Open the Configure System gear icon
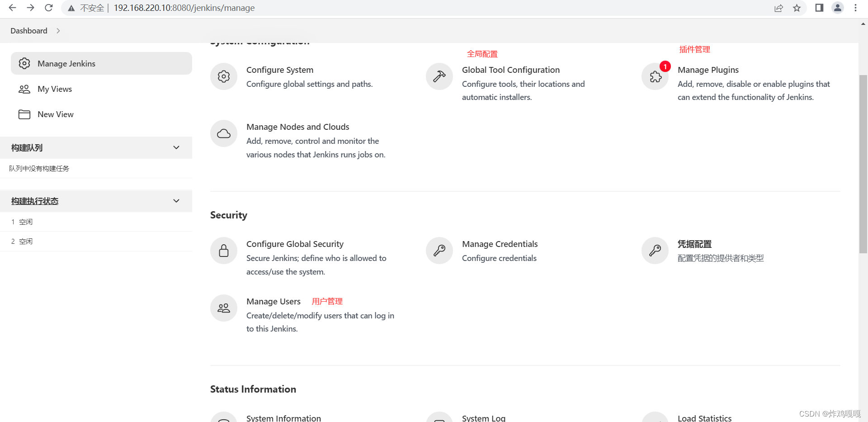 [224, 76]
